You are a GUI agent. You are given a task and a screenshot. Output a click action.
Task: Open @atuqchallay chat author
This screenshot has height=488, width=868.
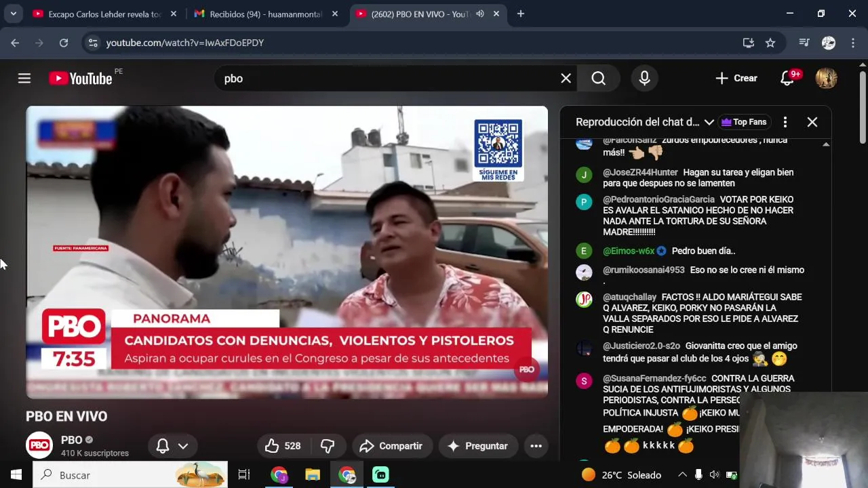629,297
